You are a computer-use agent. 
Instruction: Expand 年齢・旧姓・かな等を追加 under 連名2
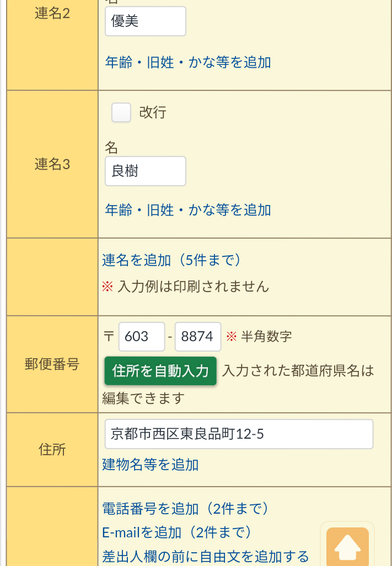(x=188, y=62)
